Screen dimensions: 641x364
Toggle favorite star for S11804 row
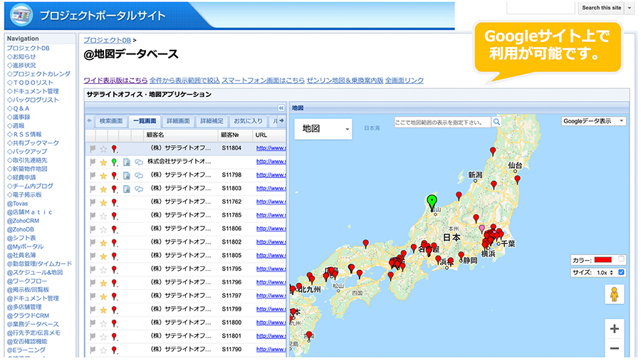pyautogui.click(x=103, y=149)
